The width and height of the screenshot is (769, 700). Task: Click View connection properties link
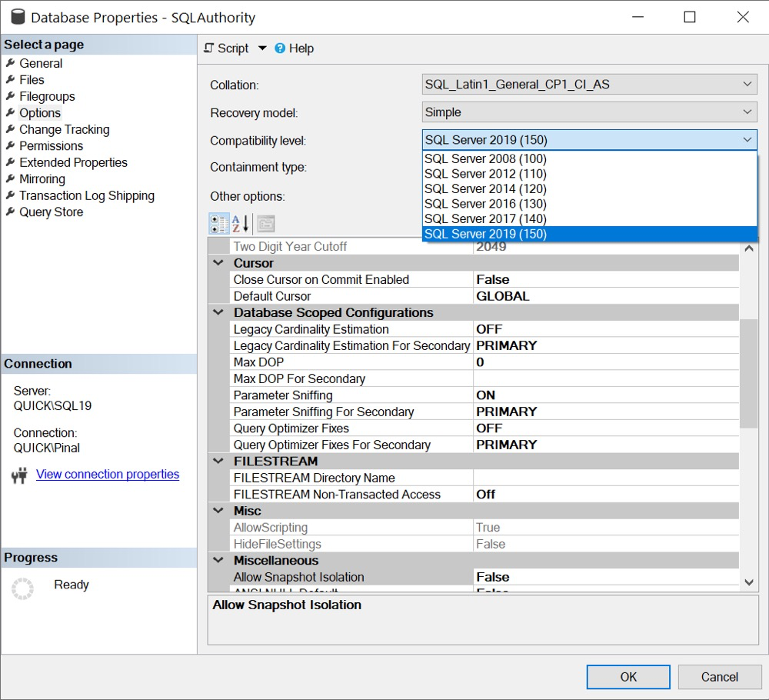point(108,475)
